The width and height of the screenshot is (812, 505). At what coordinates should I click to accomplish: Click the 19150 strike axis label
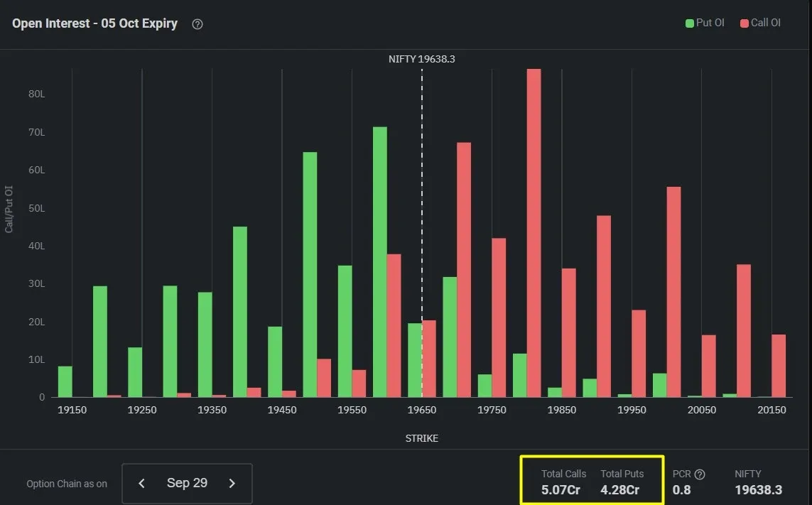72,410
